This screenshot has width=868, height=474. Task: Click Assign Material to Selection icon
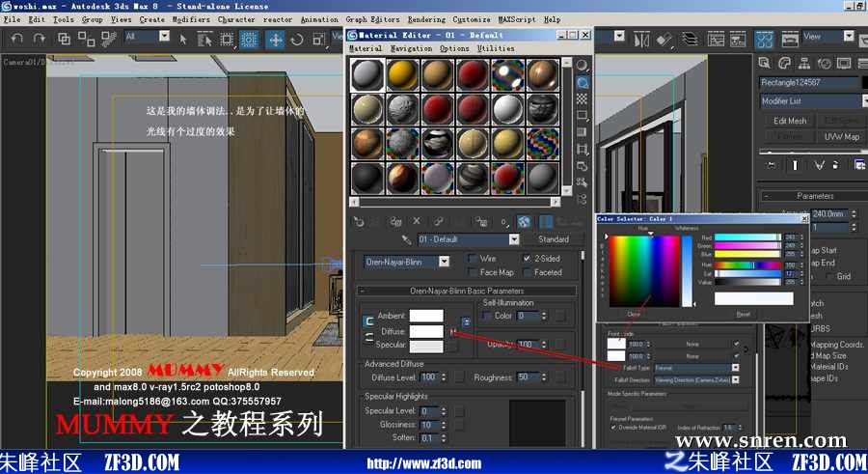click(395, 222)
